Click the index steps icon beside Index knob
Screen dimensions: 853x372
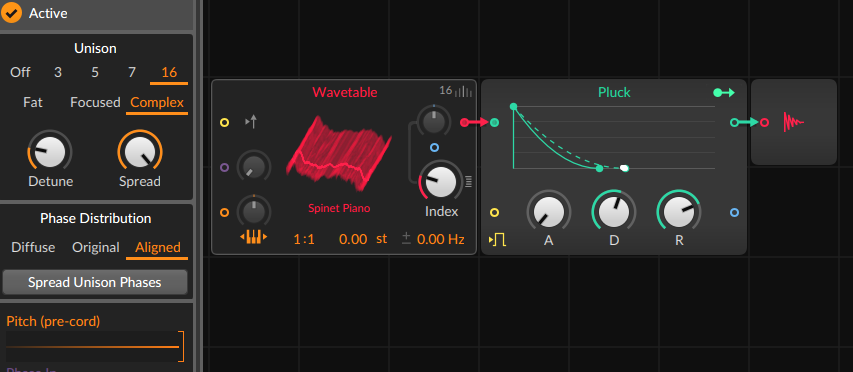(468, 181)
